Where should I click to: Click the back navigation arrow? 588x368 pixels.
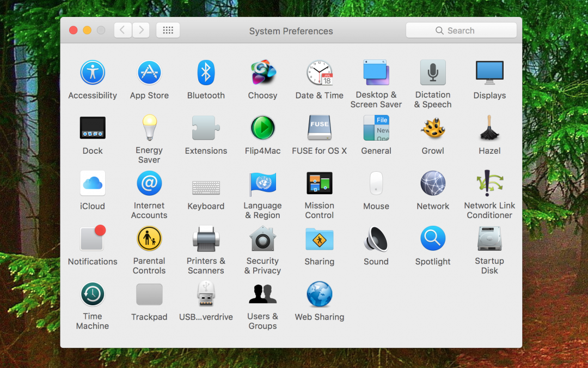[x=122, y=30]
